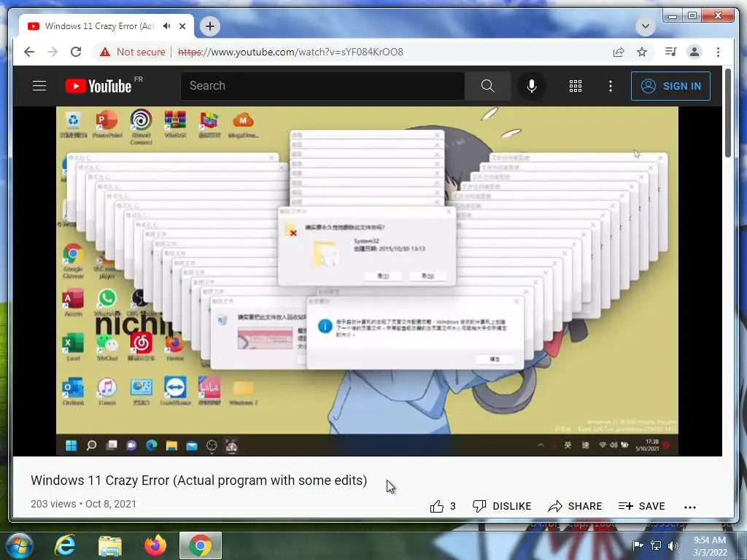Open YouTube settings three-dot menu
The height and width of the screenshot is (560, 747).
coord(611,86)
